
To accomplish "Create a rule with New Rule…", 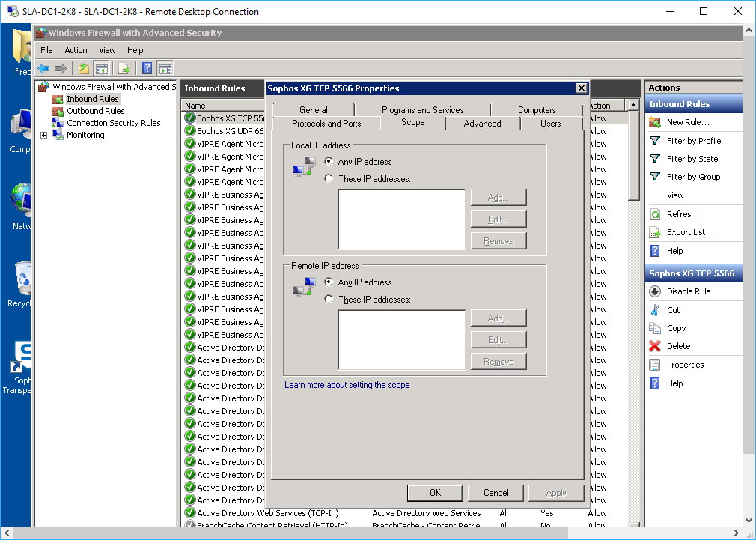I will tap(688, 122).
